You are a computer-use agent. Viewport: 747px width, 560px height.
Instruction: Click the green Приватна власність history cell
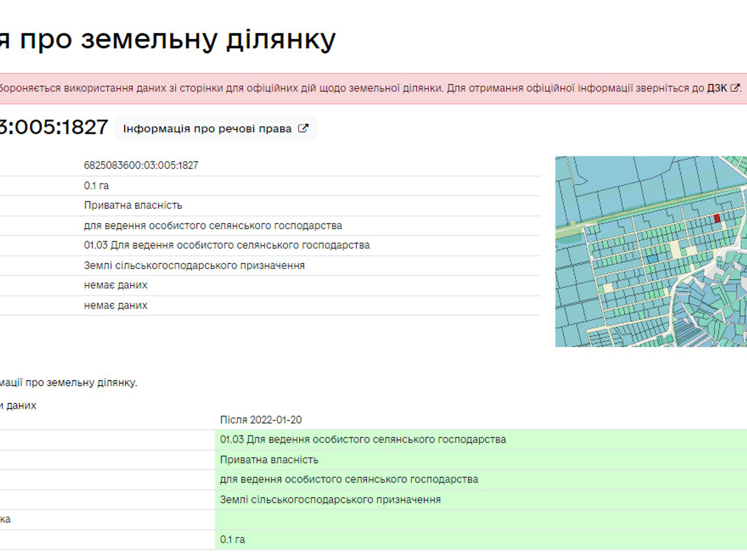(x=269, y=460)
